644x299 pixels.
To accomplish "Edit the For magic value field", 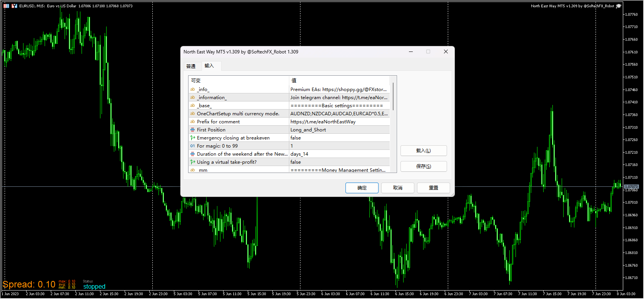I will 339,146.
